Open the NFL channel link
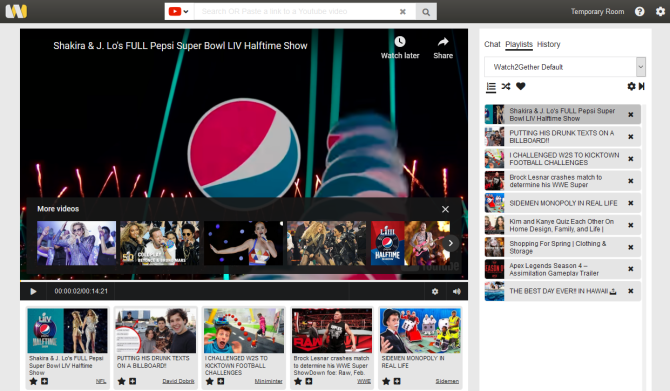The width and height of the screenshot is (670, 391). point(101,381)
